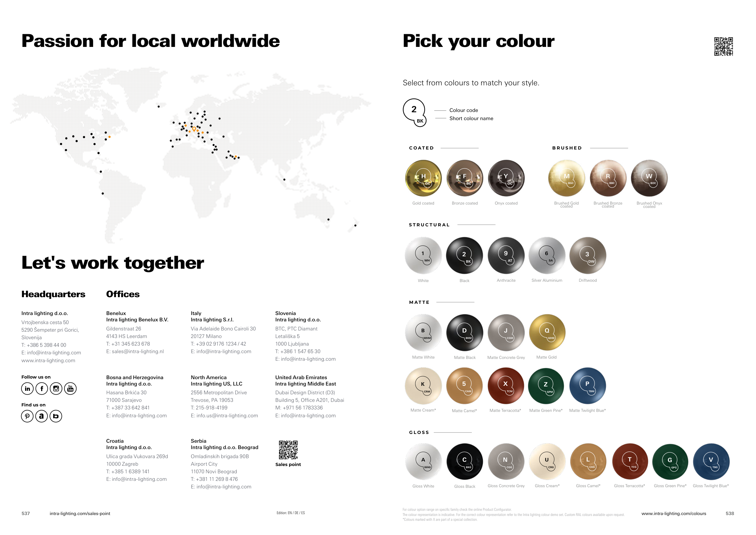Open the YouTube icon link

click(70, 389)
